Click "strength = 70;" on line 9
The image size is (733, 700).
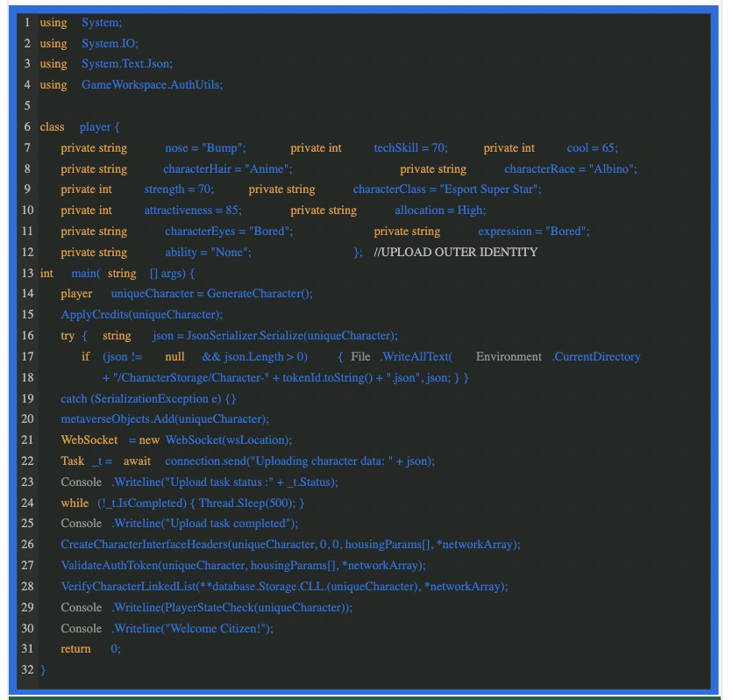179,189
